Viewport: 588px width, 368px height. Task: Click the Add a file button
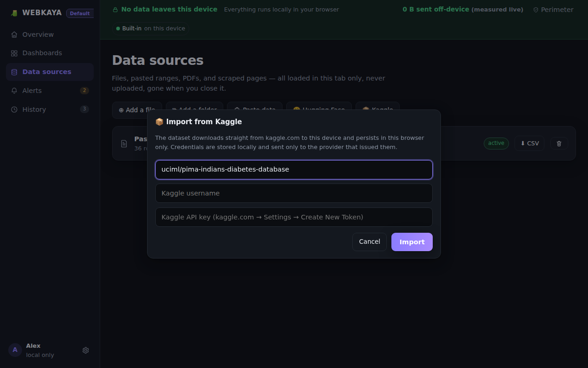point(137,110)
